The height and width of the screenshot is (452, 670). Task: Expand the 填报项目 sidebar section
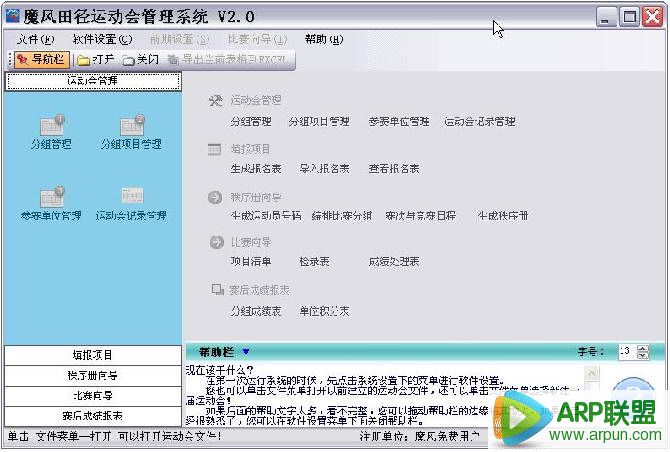pyautogui.click(x=93, y=355)
